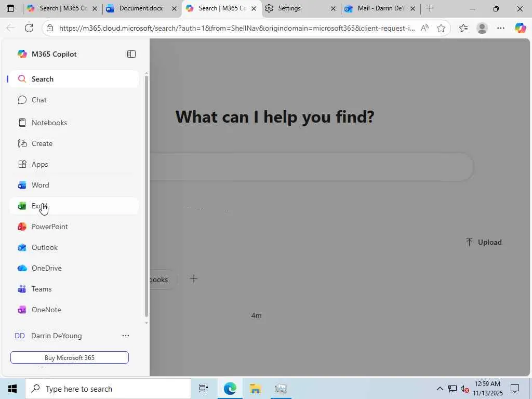The image size is (532, 399).
Task: Click the OneNote app icon
Action: pos(22,310)
